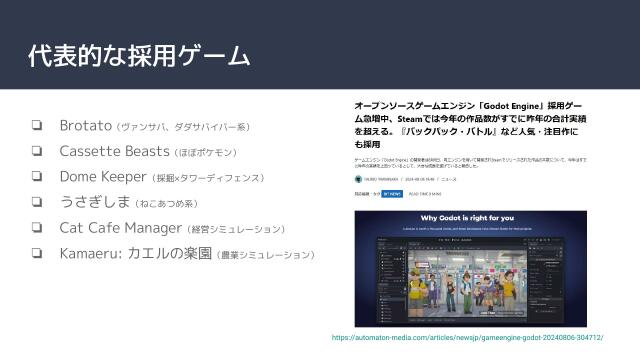The image size is (640, 360).
Task: Select the Dome Keeper list item text
Action: [162, 177]
